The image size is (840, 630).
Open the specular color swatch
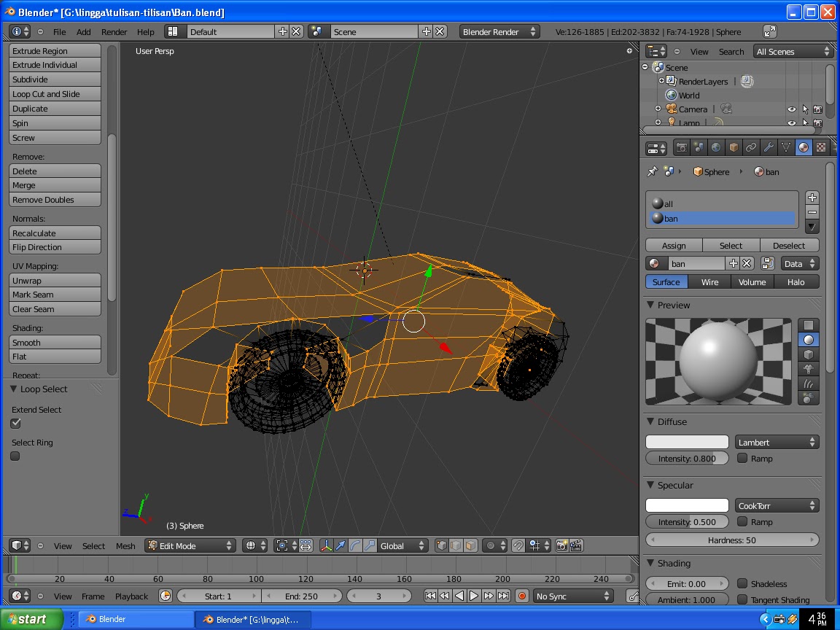tap(688, 505)
